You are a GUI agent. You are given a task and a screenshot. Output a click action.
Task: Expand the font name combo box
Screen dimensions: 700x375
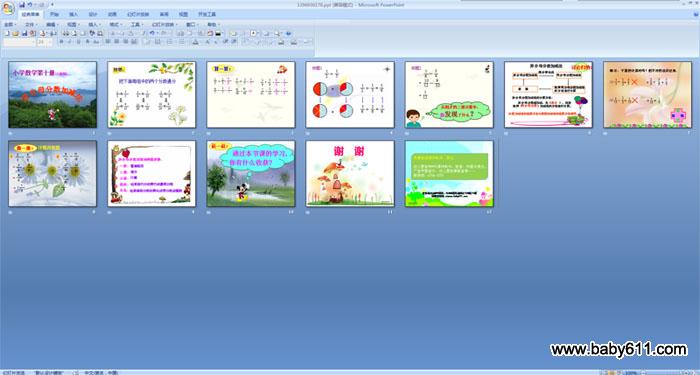point(19,42)
